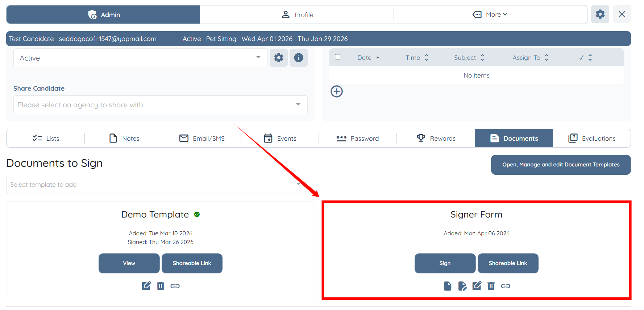Open the Rewards tab
Viewport: 644px width, 310px height.
436,138
